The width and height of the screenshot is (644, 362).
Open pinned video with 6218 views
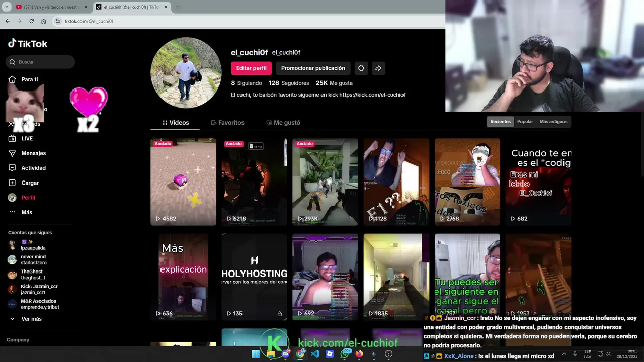[254, 182]
